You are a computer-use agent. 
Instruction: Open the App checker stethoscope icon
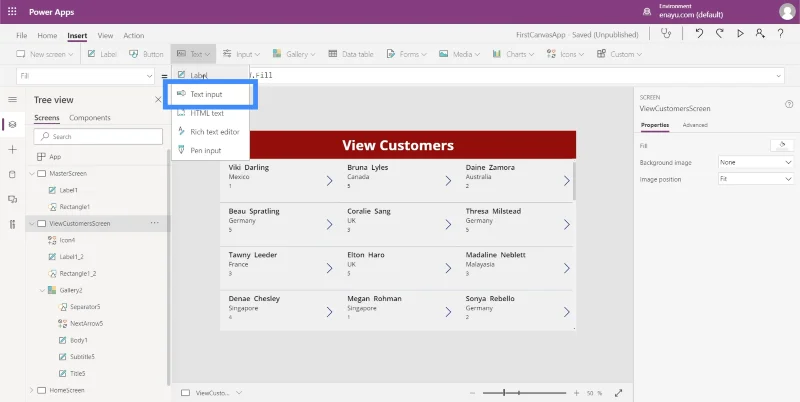point(665,34)
